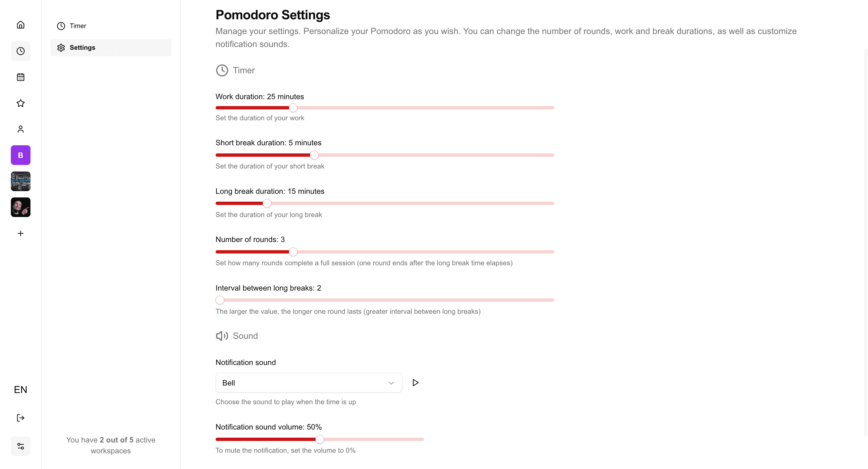Select the purple B workspace
This screenshot has height=469, width=868.
tap(20, 155)
